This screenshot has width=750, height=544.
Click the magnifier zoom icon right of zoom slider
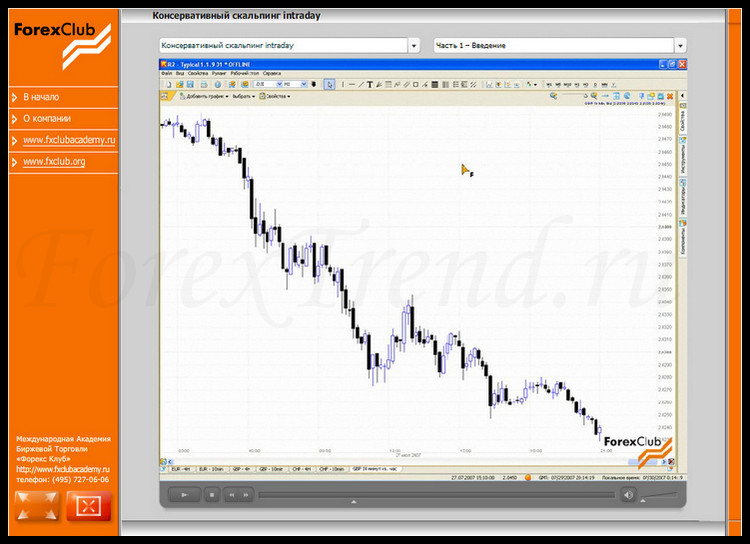pos(594,96)
